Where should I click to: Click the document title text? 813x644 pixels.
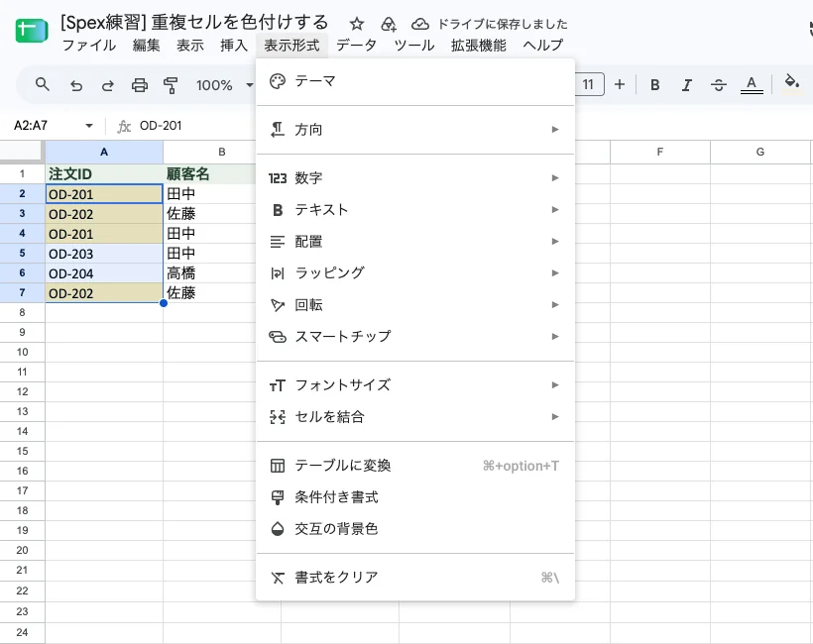pyautogui.click(x=194, y=23)
